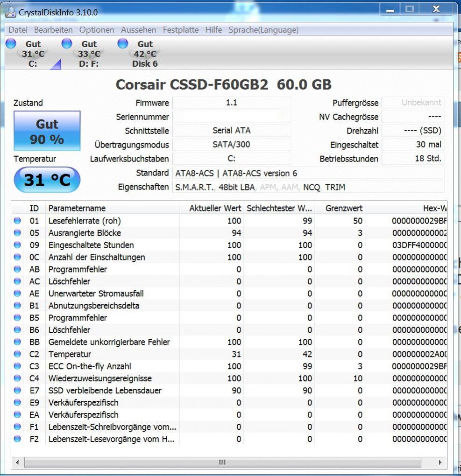461x476 pixels.
Task: Select the Lesefehlerrate (roh) parameter name
Action: coord(85,221)
